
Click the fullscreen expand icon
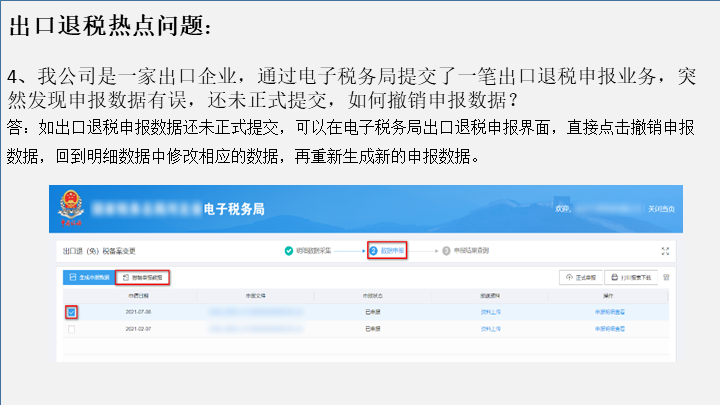click(x=665, y=251)
